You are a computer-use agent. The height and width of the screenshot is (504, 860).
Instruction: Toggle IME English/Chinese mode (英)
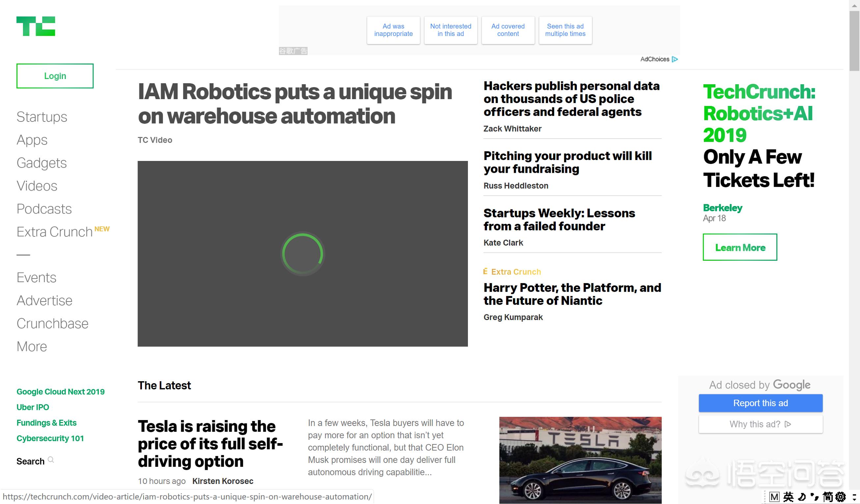(x=788, y=497)
